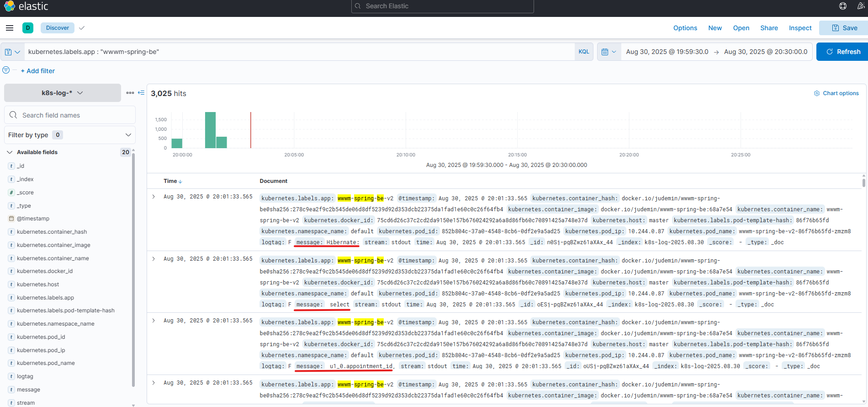This screenshot has height=407, width=868.
Task: Open the Options menu
Action: coord(685,28)
